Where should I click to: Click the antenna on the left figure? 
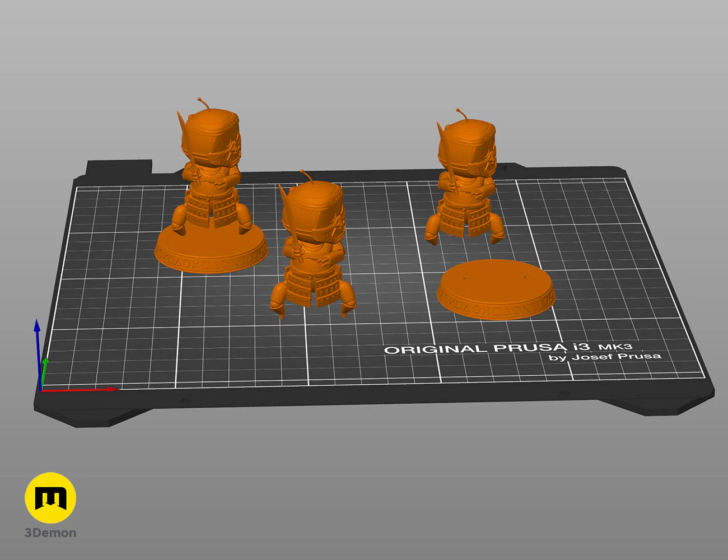pos(204,105)
